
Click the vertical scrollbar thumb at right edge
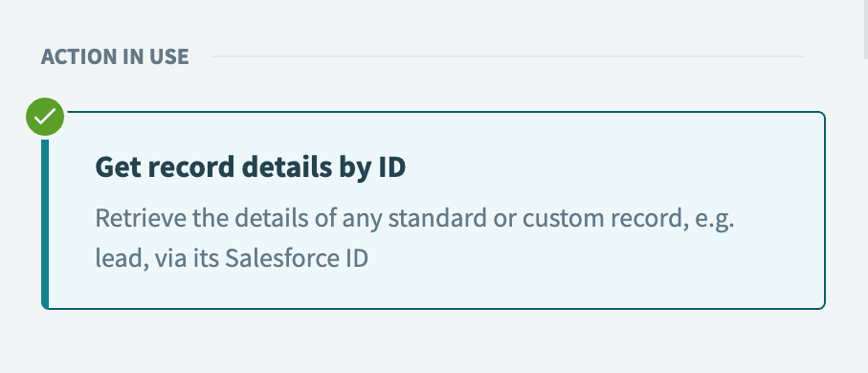click(x=865, y=29)
